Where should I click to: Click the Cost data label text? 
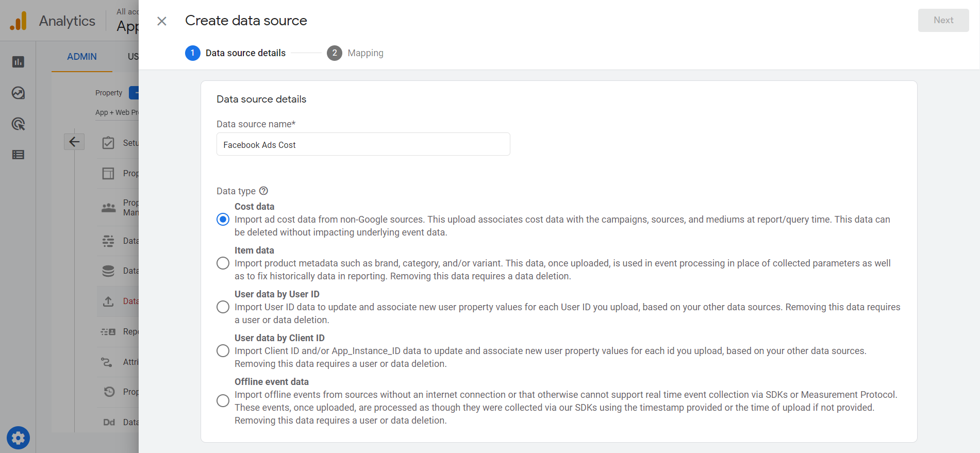coord(254,207)
